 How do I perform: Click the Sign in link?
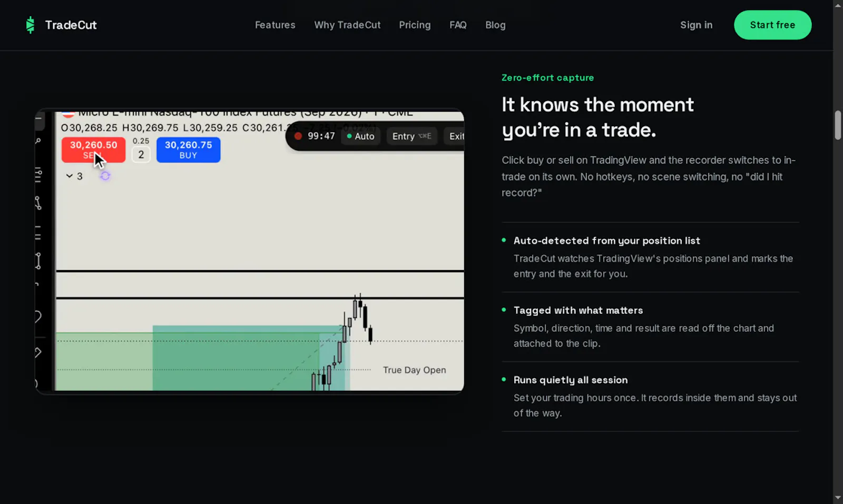pyautogui.click(x=696, y=25)
